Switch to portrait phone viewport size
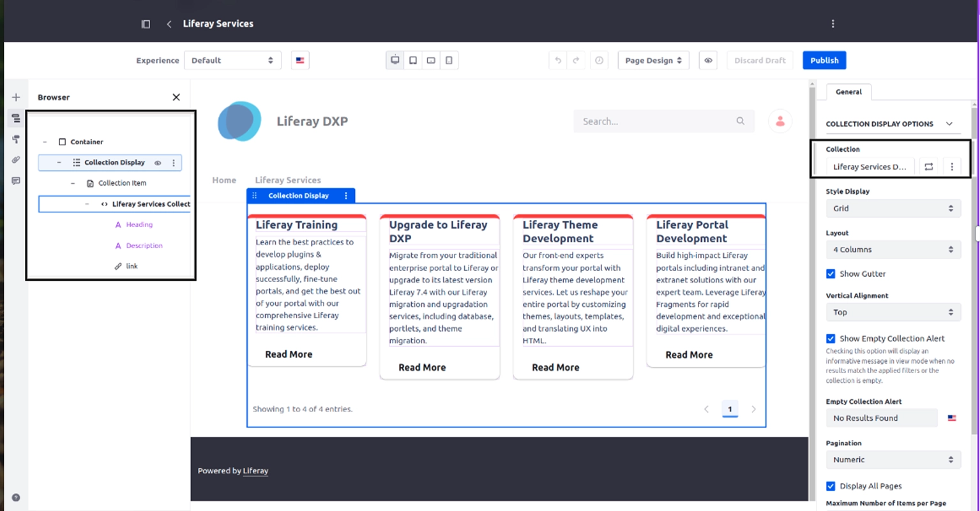The height and width of the screenshot is (511, 980). tap(449, 61)
